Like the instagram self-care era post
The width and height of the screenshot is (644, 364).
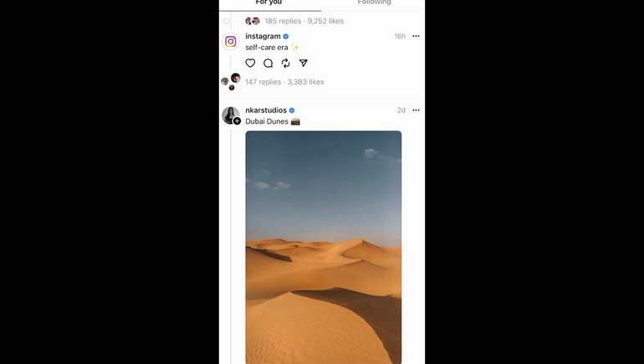pyautogui.click(x=250, y=63)
